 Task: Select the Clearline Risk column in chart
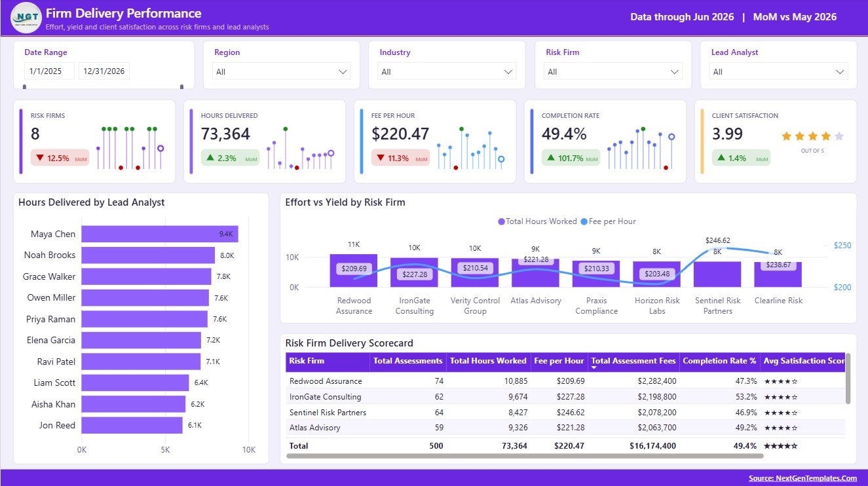pos(778,274)
